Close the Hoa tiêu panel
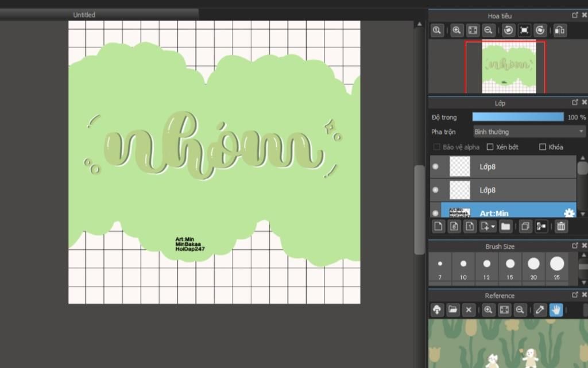 point(584,16)
